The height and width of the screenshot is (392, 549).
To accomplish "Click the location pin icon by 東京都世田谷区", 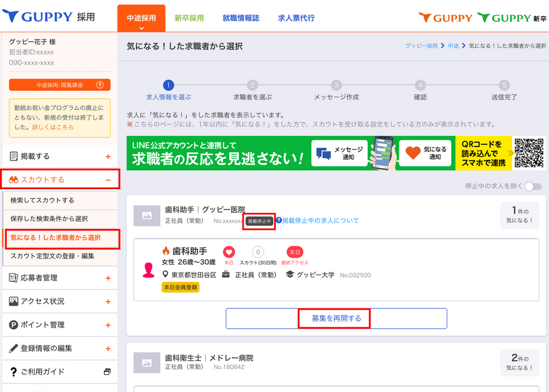I will pos(166,275).
